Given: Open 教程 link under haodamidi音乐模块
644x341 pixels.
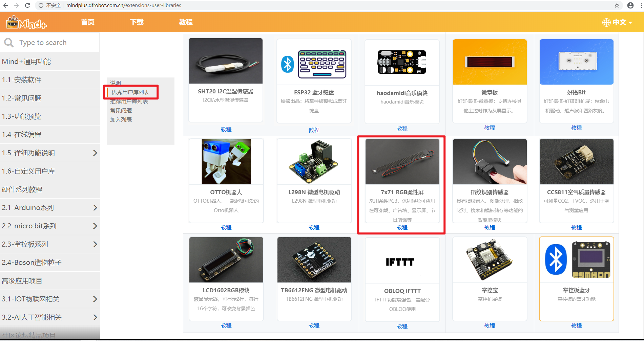Looking at the screenshot, I should tap(402, 129).
